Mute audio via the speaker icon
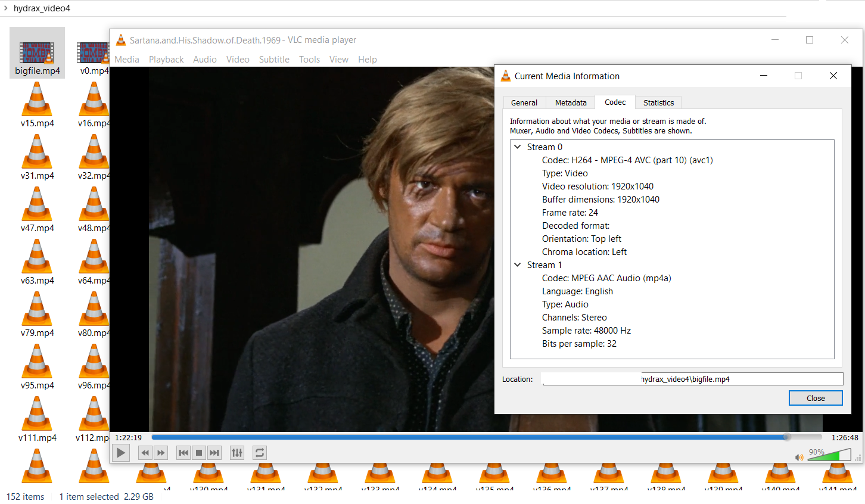 (x=799, y=458)
